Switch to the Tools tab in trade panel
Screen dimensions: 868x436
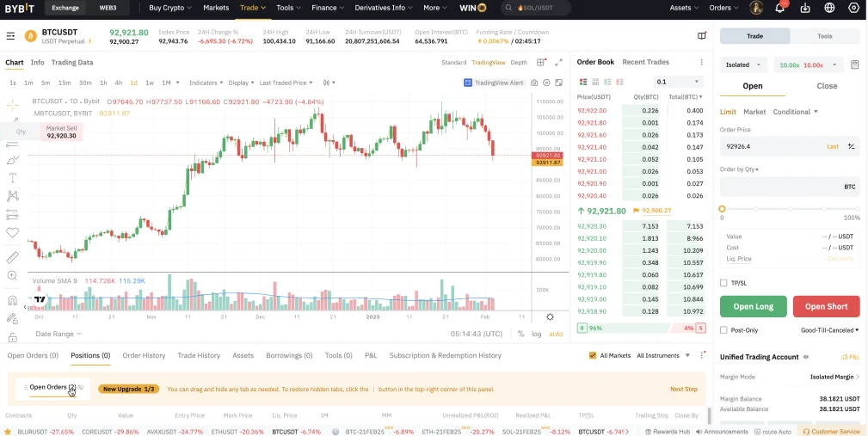click(825, 36)
